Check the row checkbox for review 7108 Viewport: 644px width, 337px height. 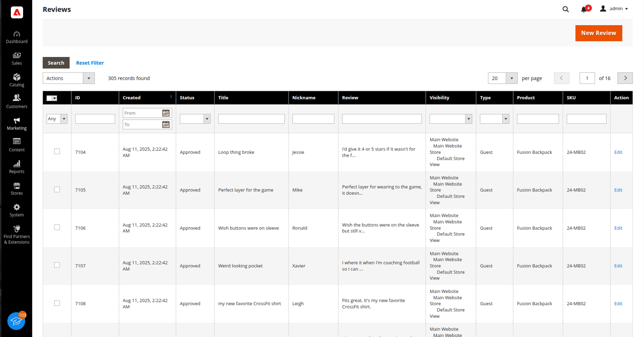click(57, 303)
